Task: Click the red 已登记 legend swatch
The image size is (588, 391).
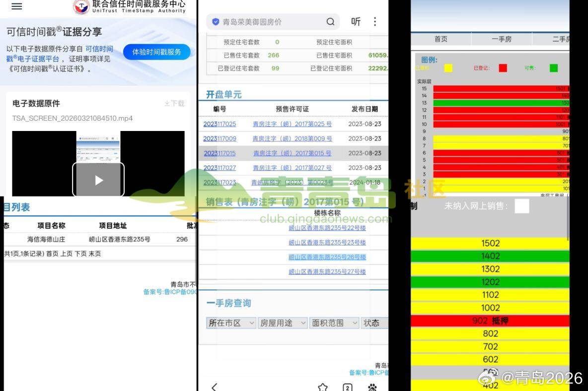Action: click(x=503, y=68)
